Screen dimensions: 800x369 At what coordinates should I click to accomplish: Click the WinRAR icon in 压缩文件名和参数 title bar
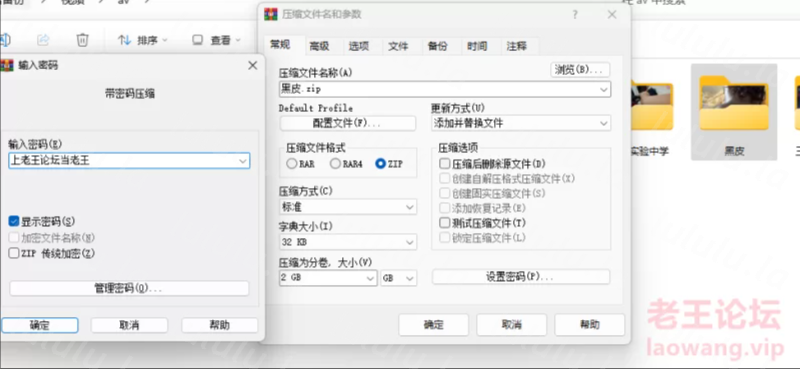[x=270, y=14]
